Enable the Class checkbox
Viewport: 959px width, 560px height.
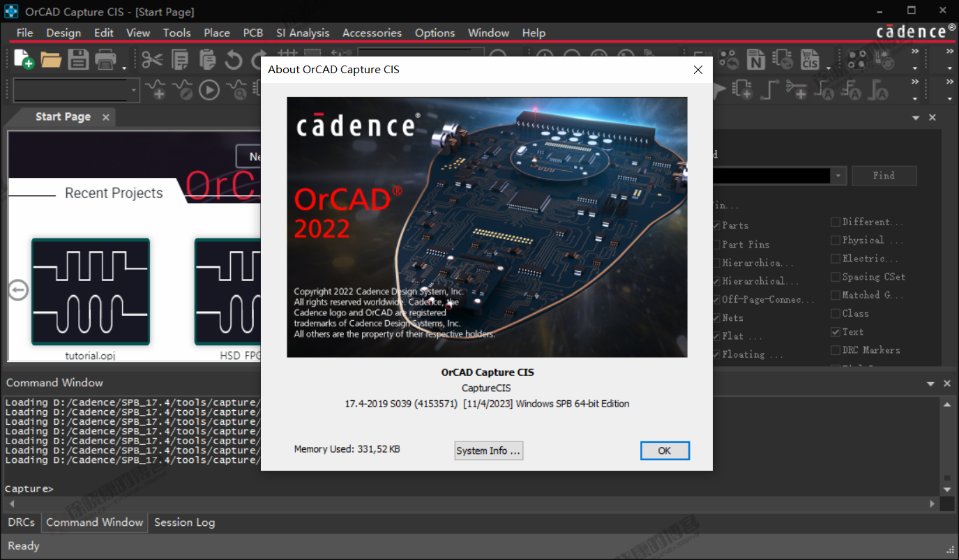[x=836, y=314]
